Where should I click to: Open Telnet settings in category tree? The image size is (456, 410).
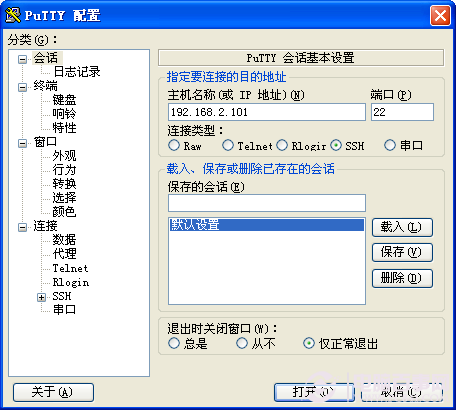pyautogui.click(x=70, y=268)
